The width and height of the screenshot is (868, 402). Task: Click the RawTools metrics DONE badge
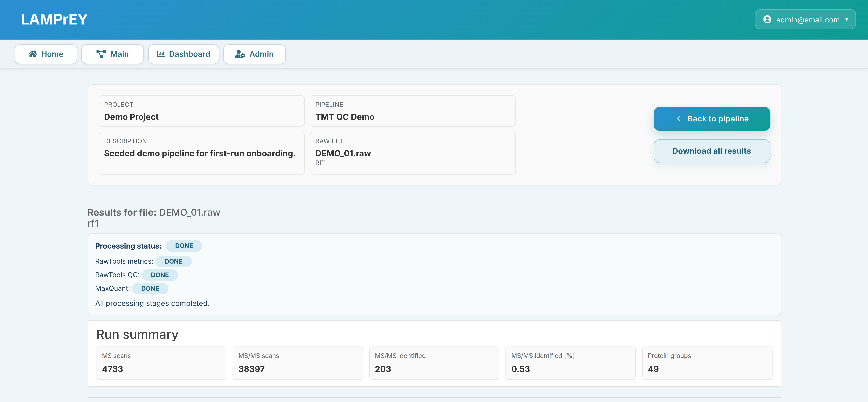click(174, 262)
